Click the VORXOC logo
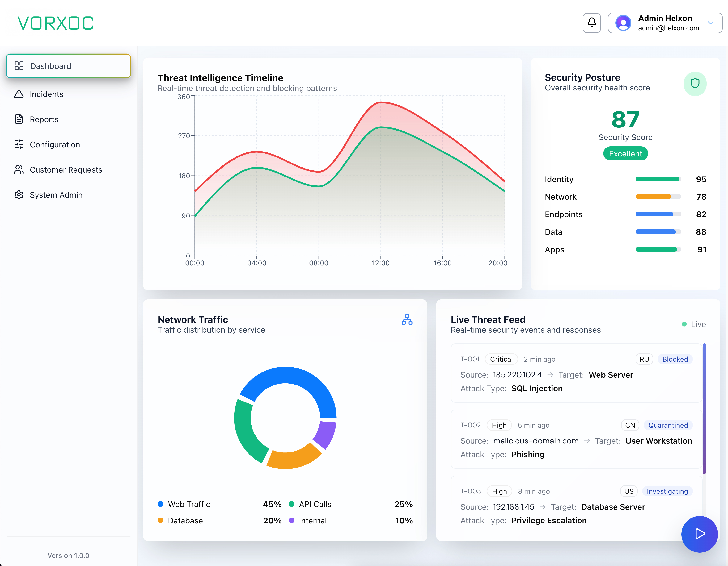Viewport: 728px width, 566px height. point(55,23)
